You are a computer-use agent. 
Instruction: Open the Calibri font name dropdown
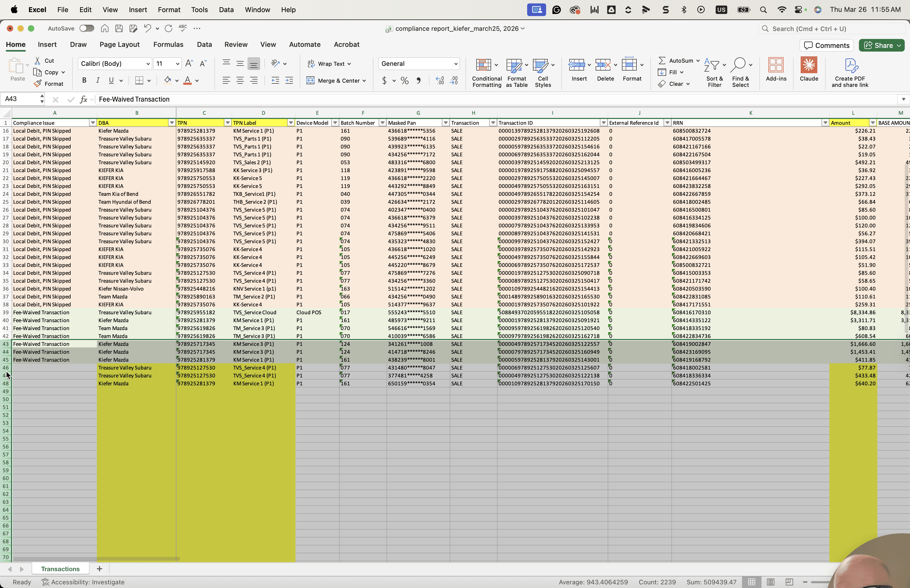(148, 64)
